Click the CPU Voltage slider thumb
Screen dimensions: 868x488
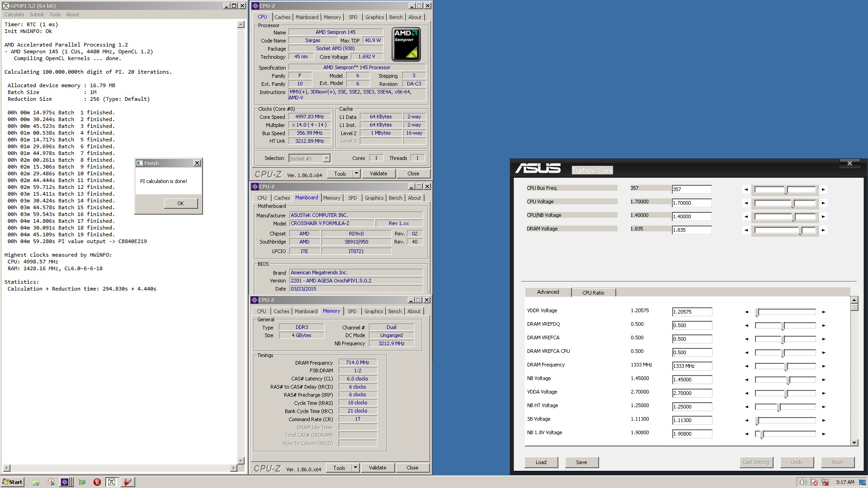pyautogui.click(x=793, y=204)
